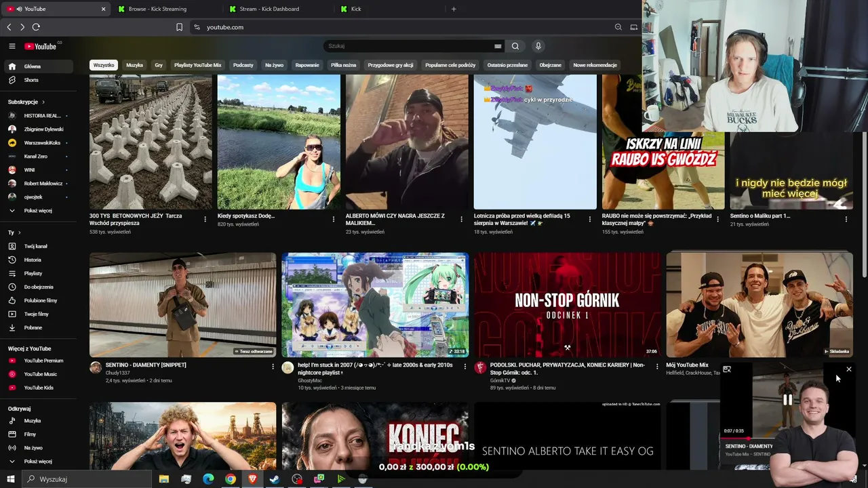Open more options for nightcore playlist video
The width and height of the screenshot is (868, 488).
[465, 366]
